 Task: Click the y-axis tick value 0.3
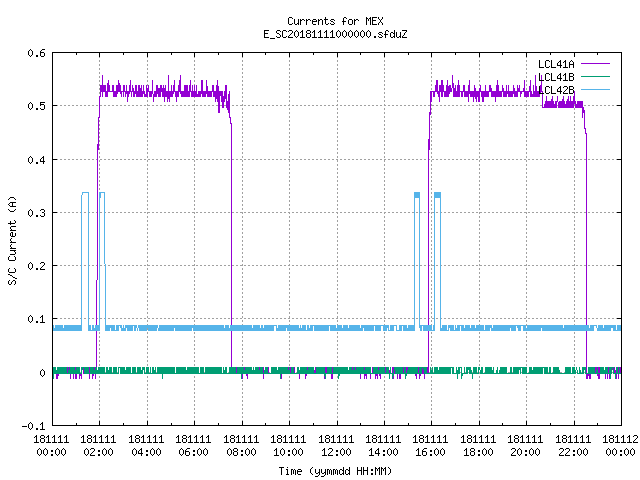pos(36,213)
